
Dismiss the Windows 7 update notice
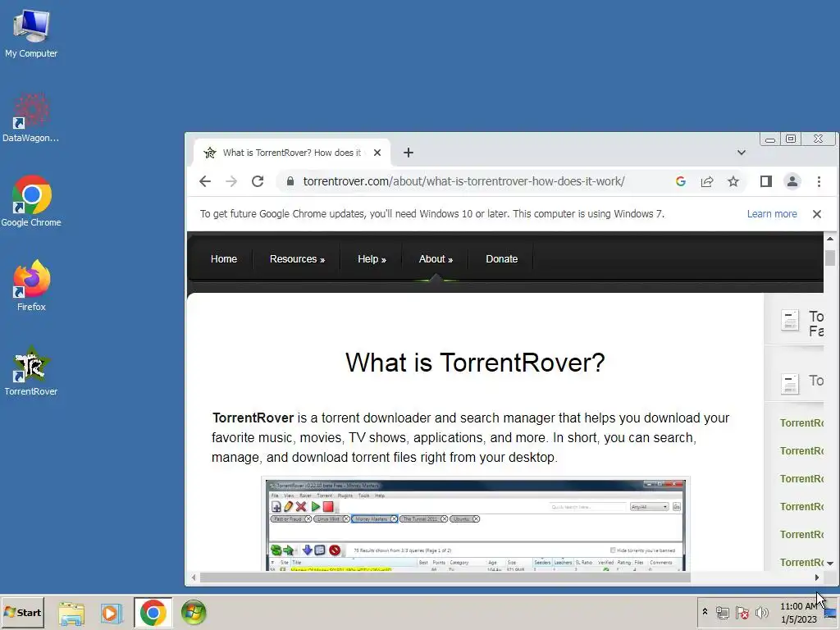click(817, 214)
